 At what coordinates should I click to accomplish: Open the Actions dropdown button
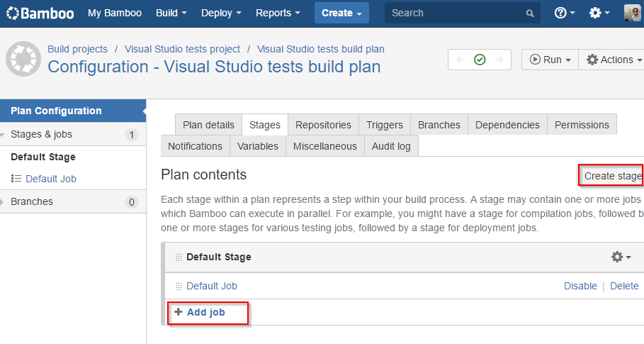(x=612, y=60)
